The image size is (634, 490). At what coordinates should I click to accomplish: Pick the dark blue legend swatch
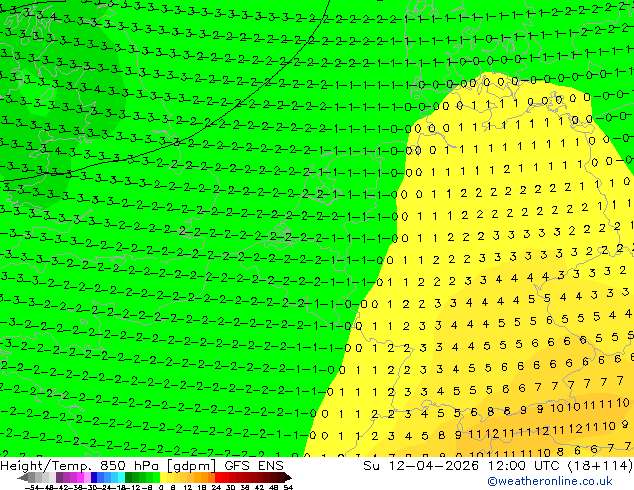94,478
